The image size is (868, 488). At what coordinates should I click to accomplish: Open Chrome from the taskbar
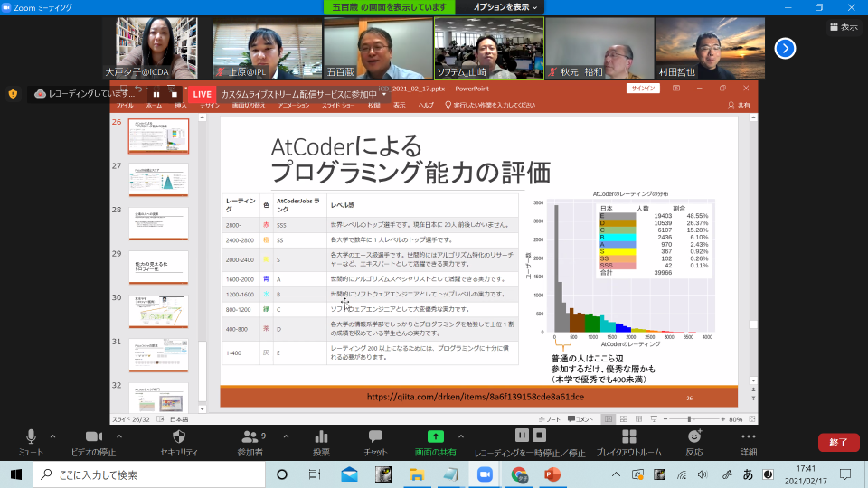tap(519, 474)
